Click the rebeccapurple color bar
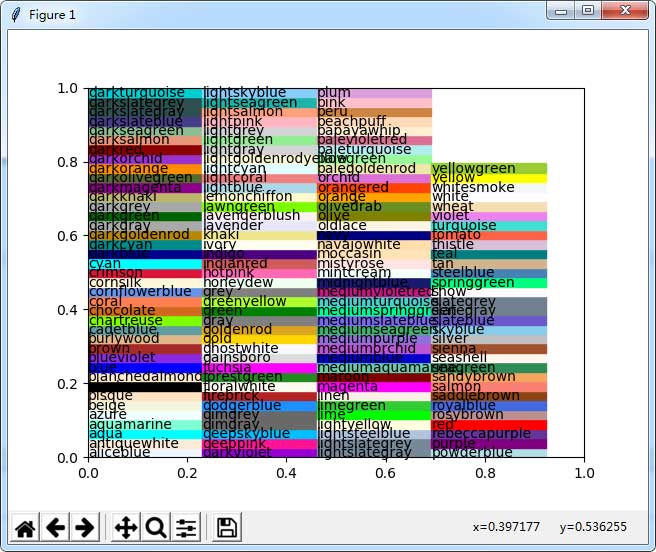This screenshot has width=656, height=552. 489,434
